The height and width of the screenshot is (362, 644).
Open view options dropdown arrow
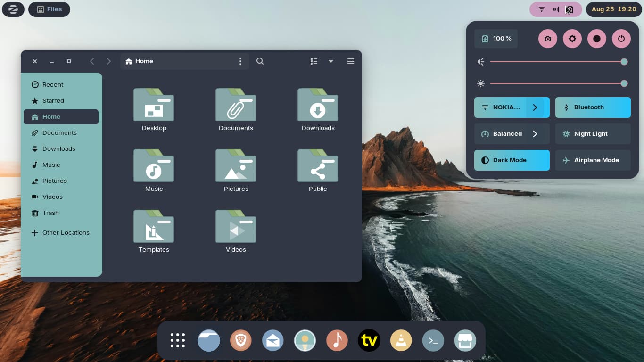click(331, 61)
